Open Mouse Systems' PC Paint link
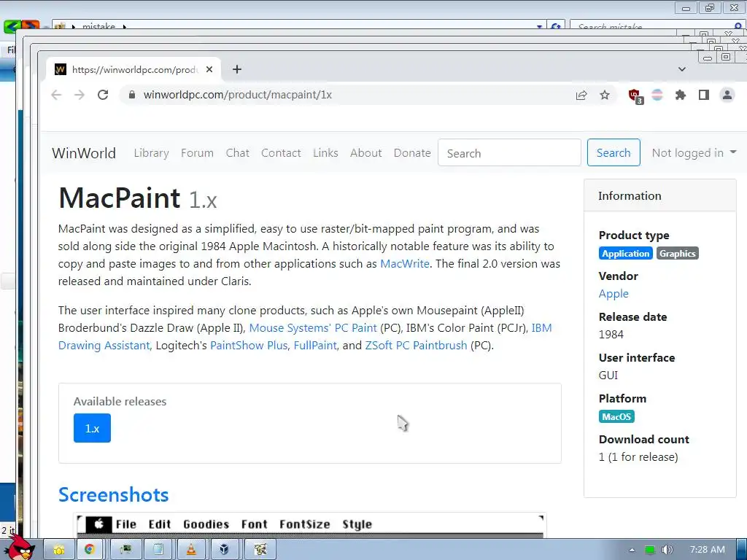Viewport: 747px width, 560px height. point(313,328)
